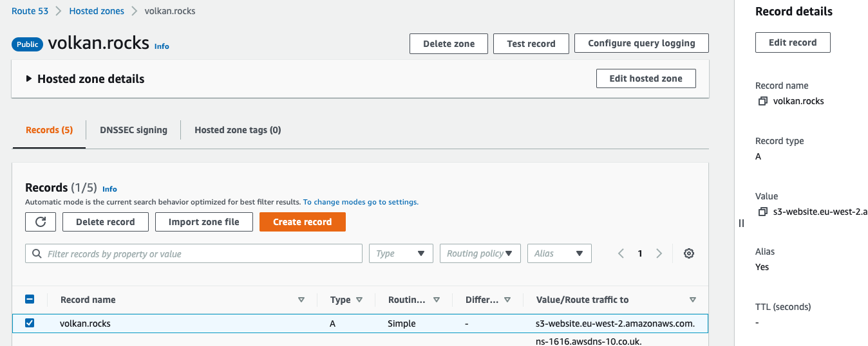This screenshot has width=868, height=346.
Task: Toggle the select-all records checkbox
Action: click(30, 299)
